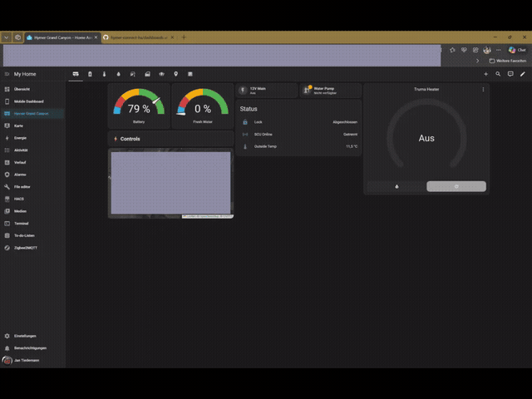Click the plus add icon in dashboard header

click(485, 74)
